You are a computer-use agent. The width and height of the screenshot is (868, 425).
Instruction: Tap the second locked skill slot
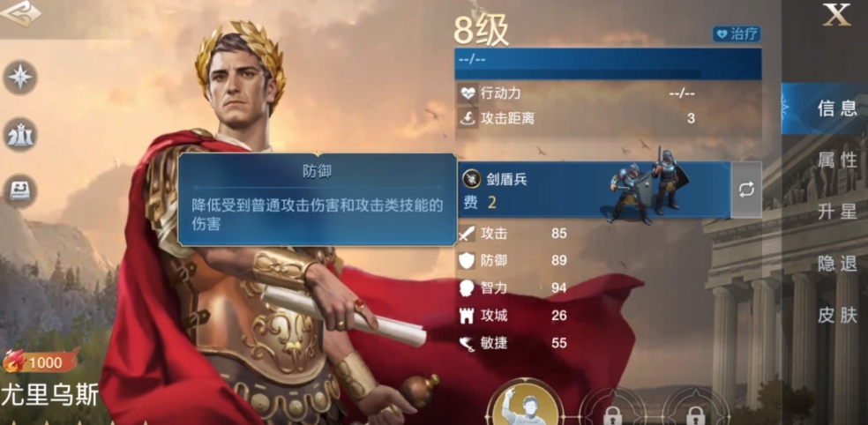click(695, 409)
